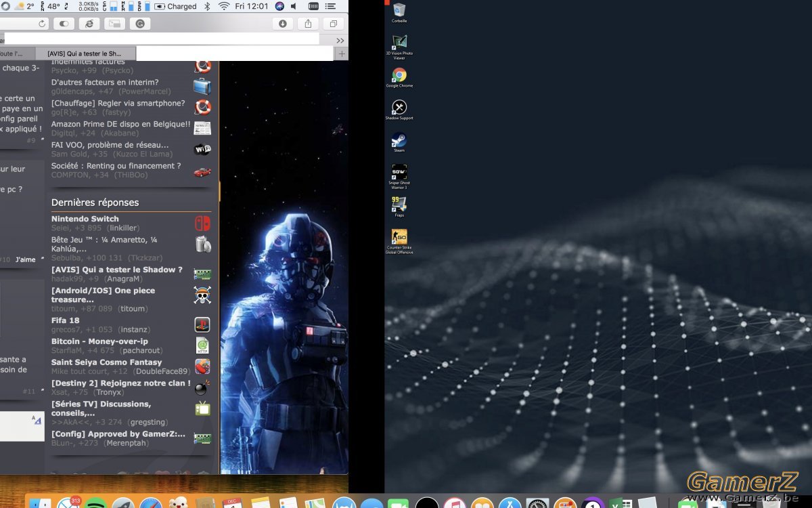The image size is (812, 508).
Task: Click the TV icon beside Séries TV topic
Action: point(202,408)
